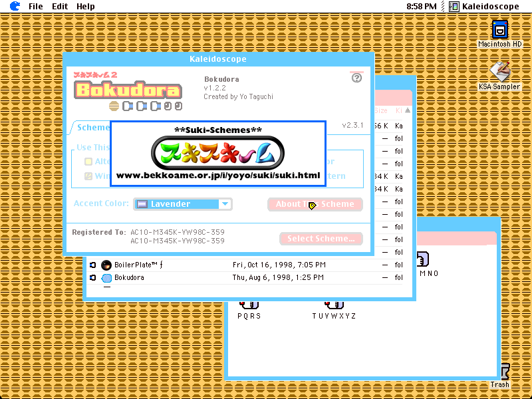
Task: Click the 'Thu, Aug 6, 1998, 1:25 PM' date
Action: [278, 277]
